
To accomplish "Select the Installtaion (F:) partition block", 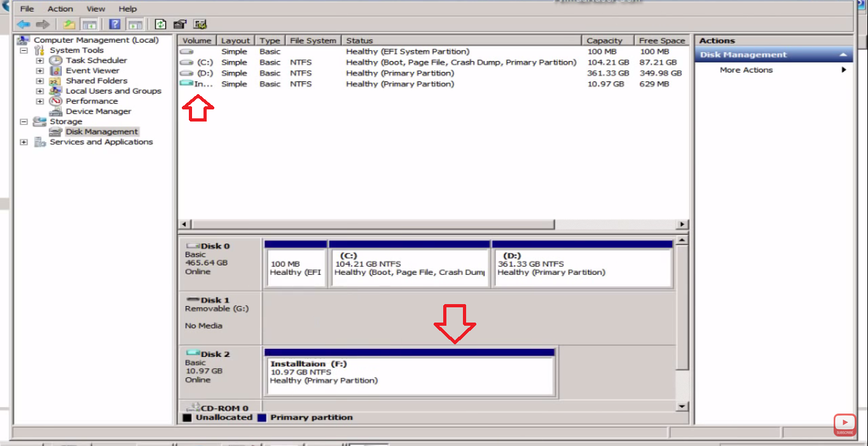I will (x=410, y=372).
